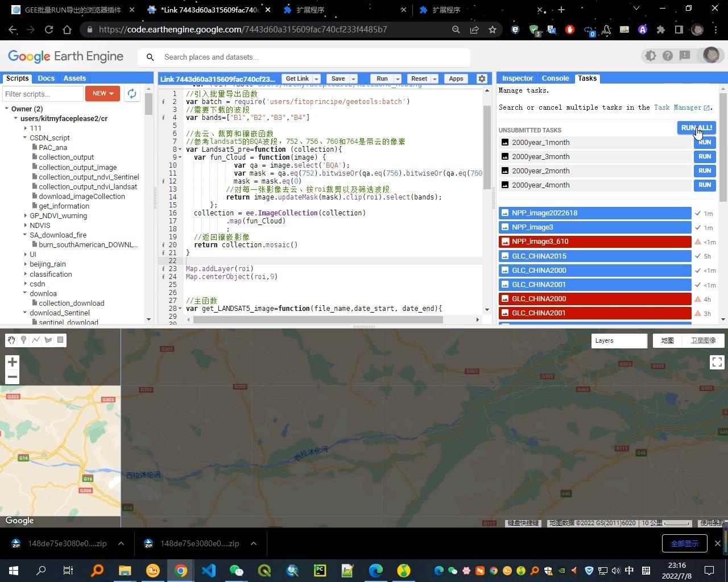
Task: Open the Apps panel in the editor toolbar
Action: tap(456, 78)
